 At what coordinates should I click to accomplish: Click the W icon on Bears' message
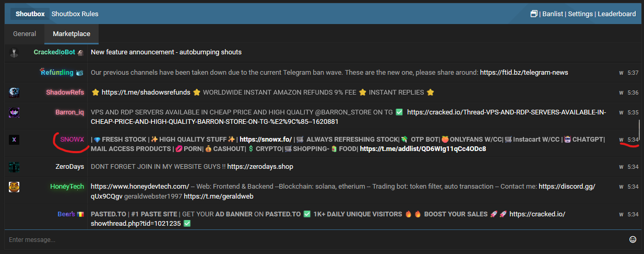tap(622, 214)
